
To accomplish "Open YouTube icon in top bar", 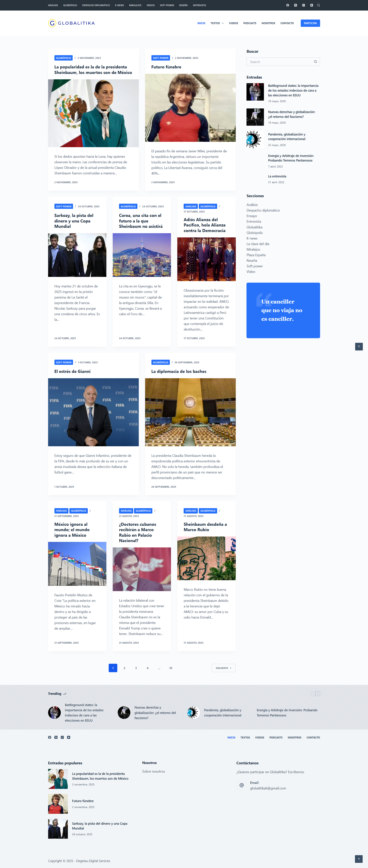I will tap(312, 5).
